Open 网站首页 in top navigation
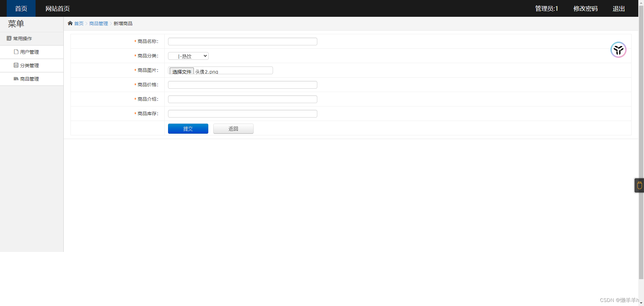 point(58,8)
